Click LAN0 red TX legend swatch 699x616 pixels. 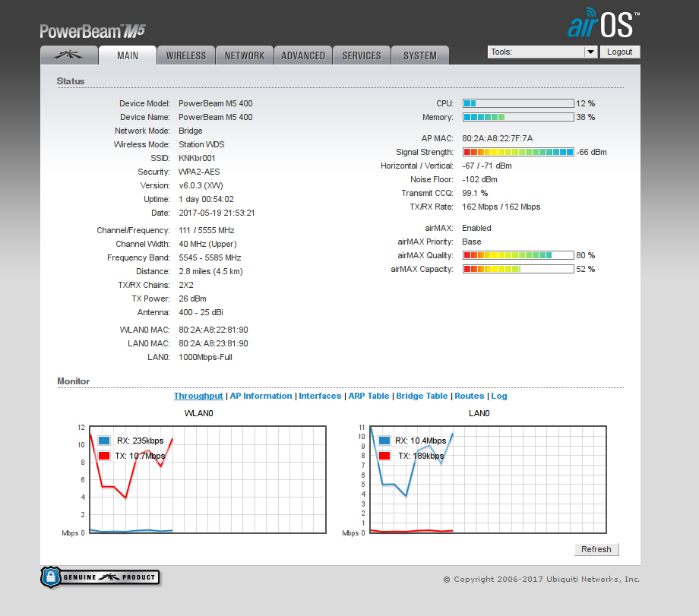click(384, 456)
